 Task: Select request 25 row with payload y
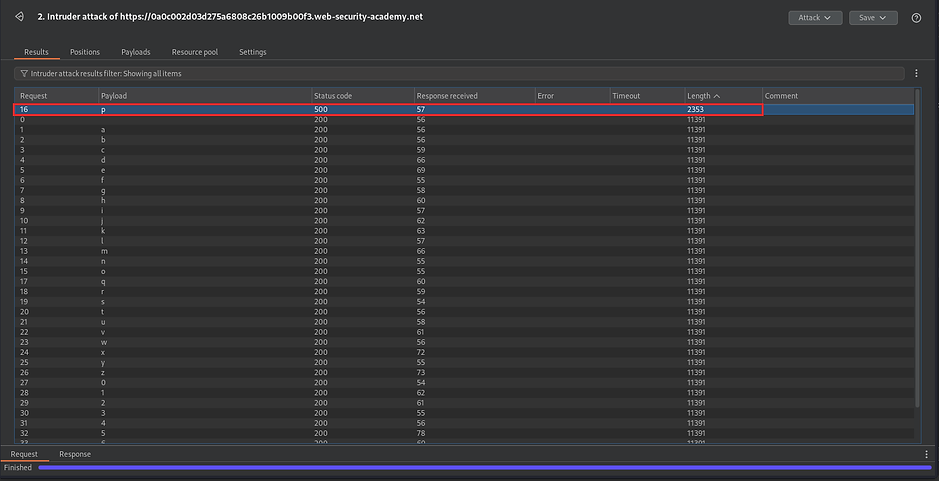465,362
